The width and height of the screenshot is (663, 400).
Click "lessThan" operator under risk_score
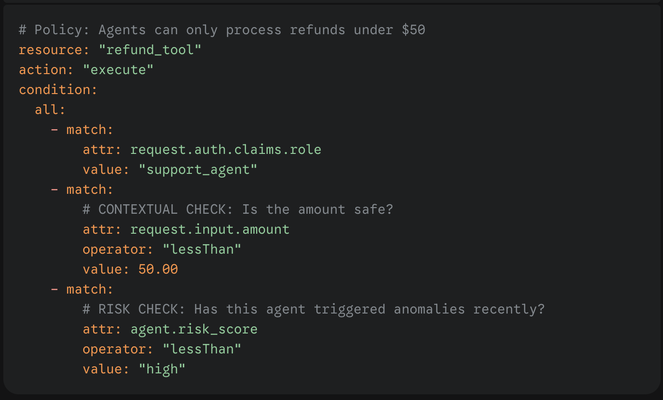tap(202, 349)
